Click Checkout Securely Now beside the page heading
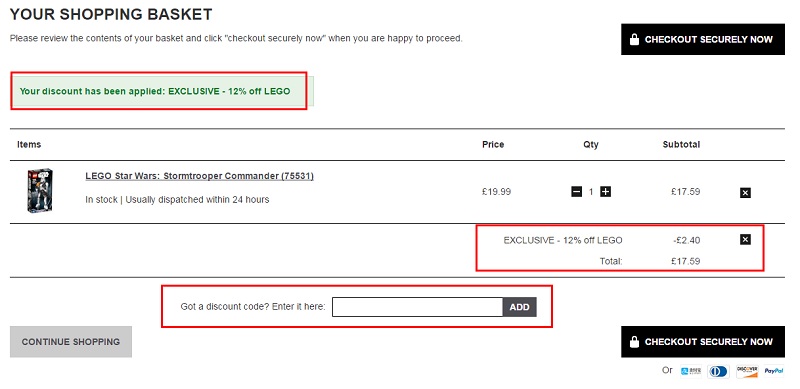800x389 pixels. [703, 39]
